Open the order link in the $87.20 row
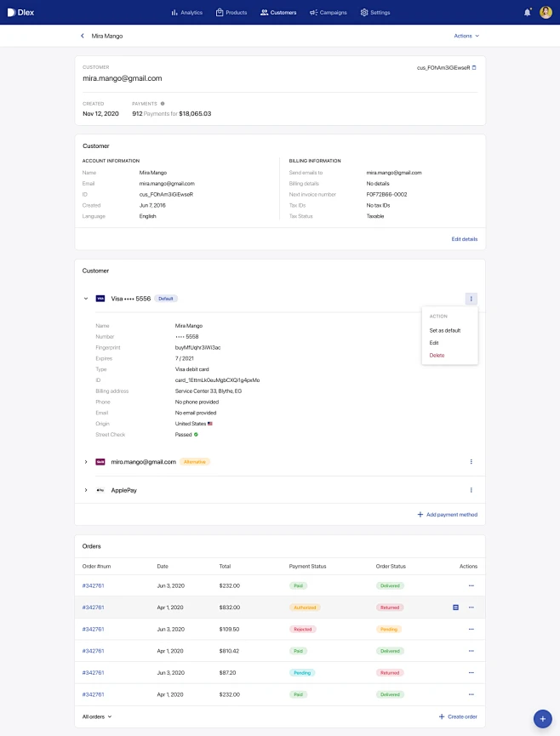This screenshot has height=736, width=560. (x=93, y=673)
